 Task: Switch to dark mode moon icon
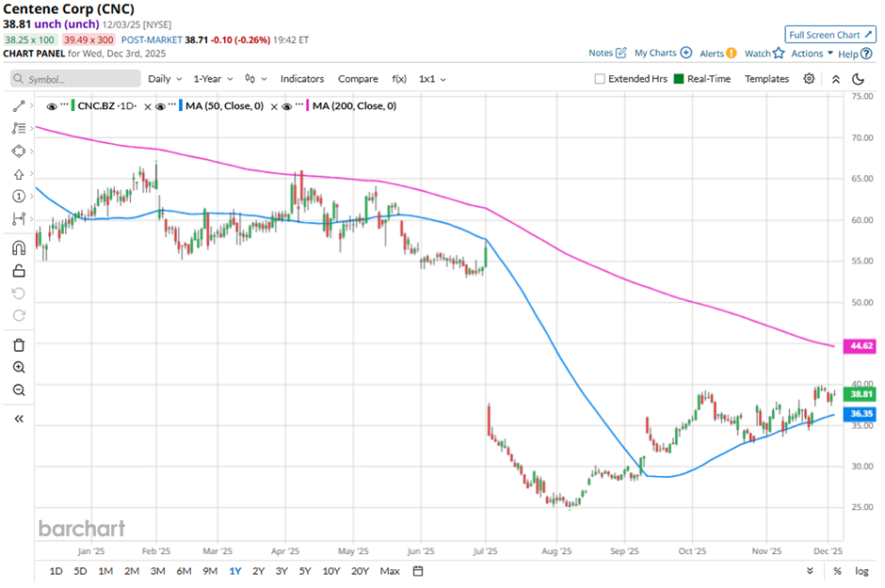tap(858, 79)
